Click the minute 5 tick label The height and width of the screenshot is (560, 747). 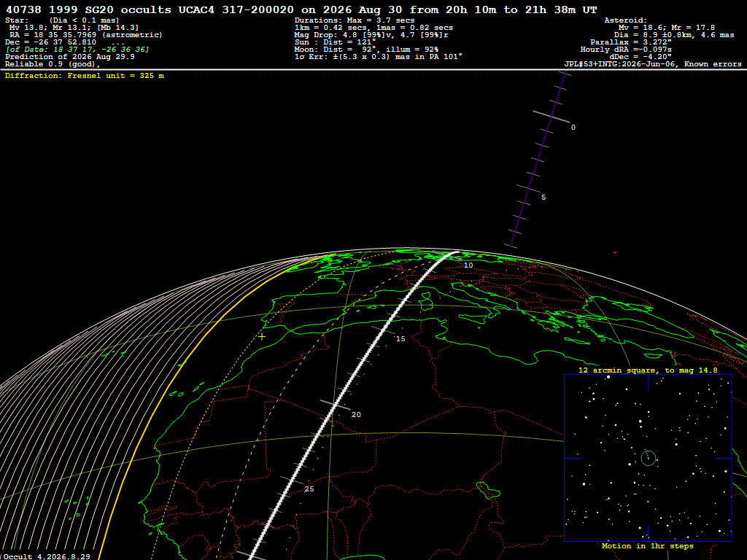(x=543, y=197)
